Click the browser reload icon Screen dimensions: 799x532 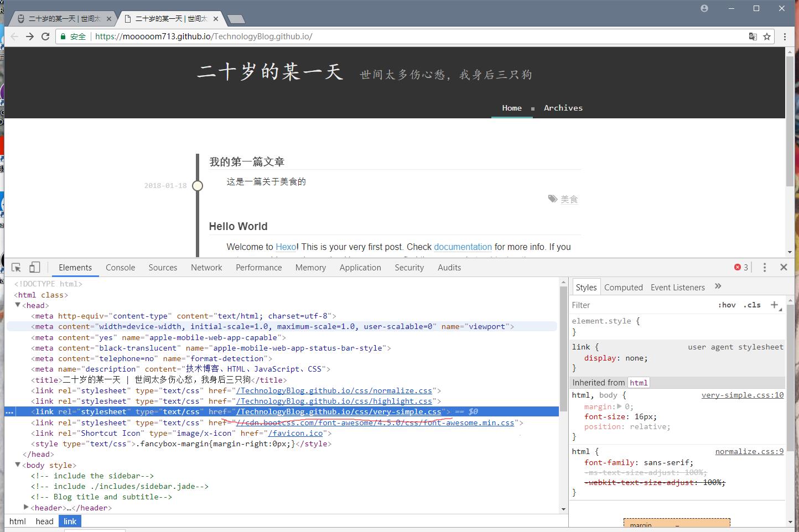(x=45, y=36)
